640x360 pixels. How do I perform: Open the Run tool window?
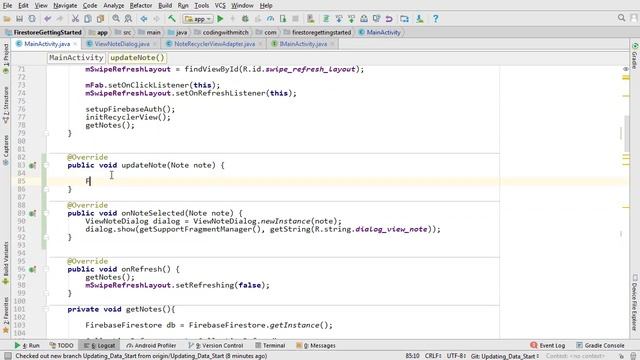pyautogui.click(x=27, y=345)
